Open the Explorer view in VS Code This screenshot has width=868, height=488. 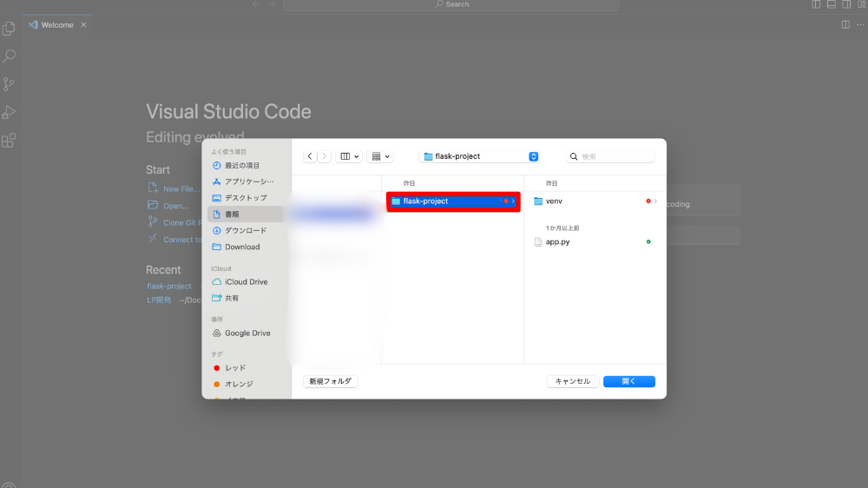click(x=9, y=29)
